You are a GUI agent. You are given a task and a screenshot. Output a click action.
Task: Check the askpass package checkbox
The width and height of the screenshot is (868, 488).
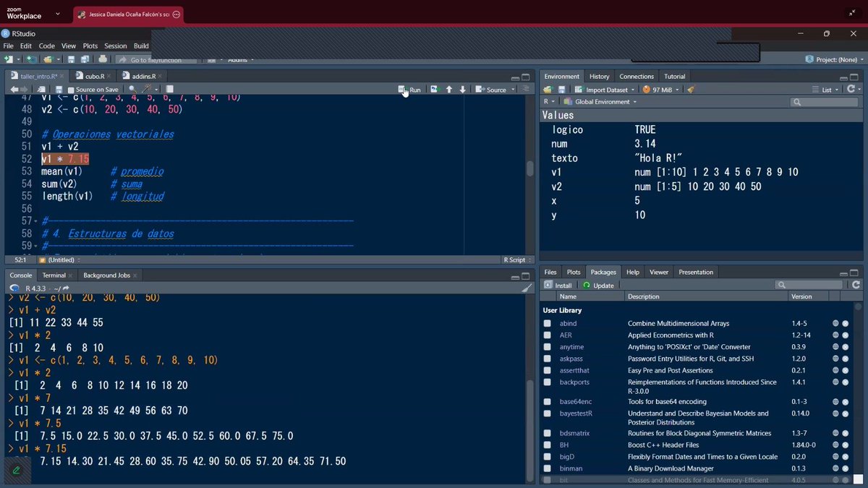coord(548,359)
